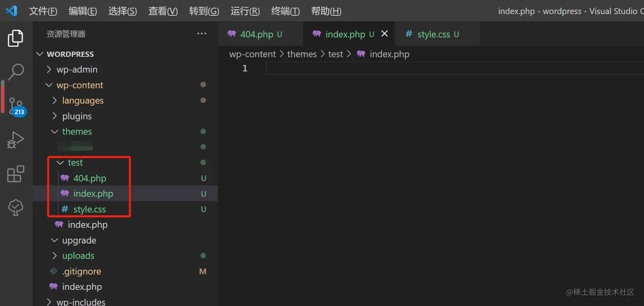The height and width of the screenshot is (306, 644).
Task: Open the Explorer view in activity bar
Action: click(16, 38)
